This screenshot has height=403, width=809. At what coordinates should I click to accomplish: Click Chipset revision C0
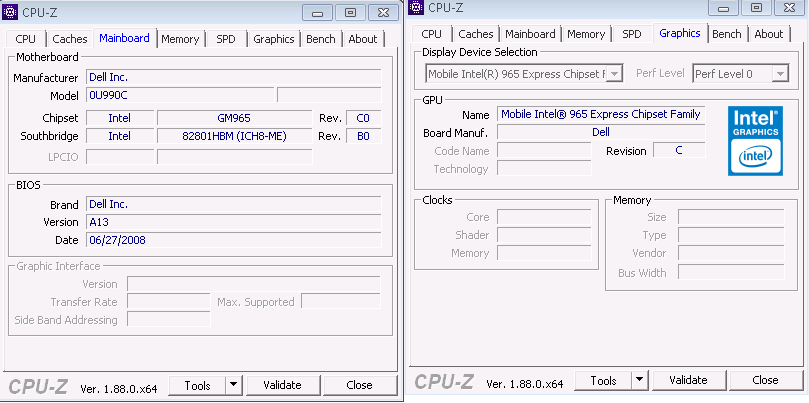[364, 118]
